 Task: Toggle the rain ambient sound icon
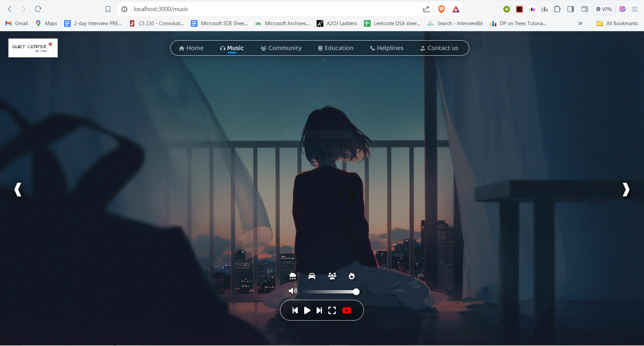tap(293, 276)
